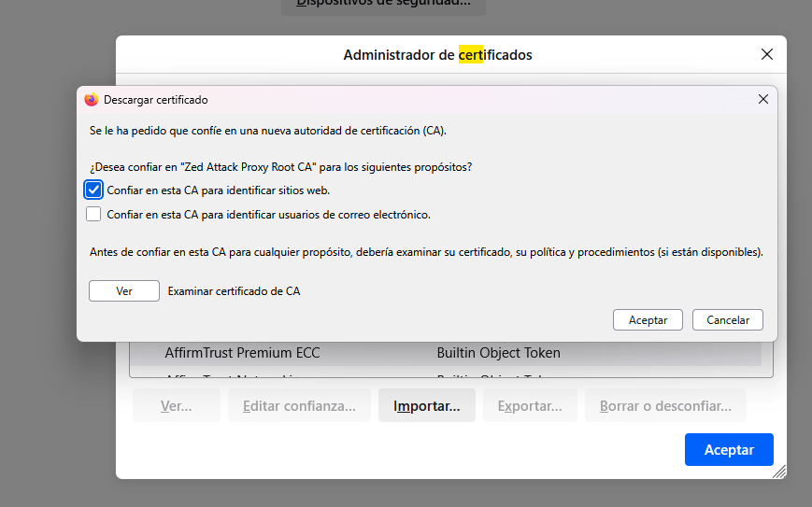Click the Descargar certificado title bar text
812x507 pixels.
[x=156, y=99]
